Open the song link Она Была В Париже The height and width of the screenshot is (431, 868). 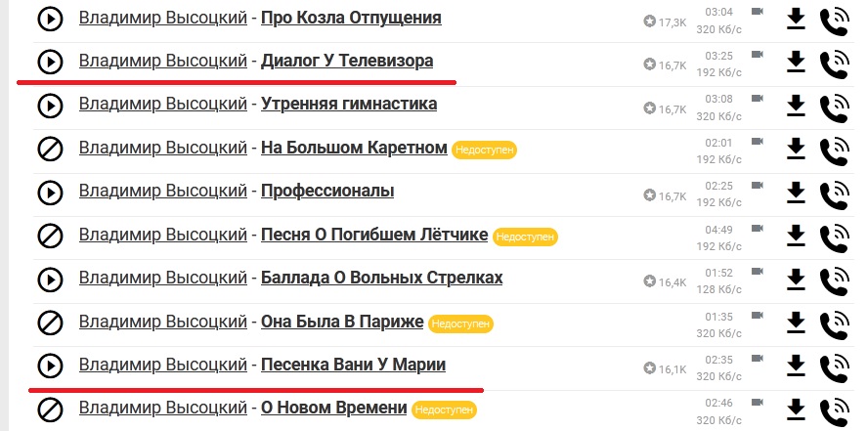342,322
